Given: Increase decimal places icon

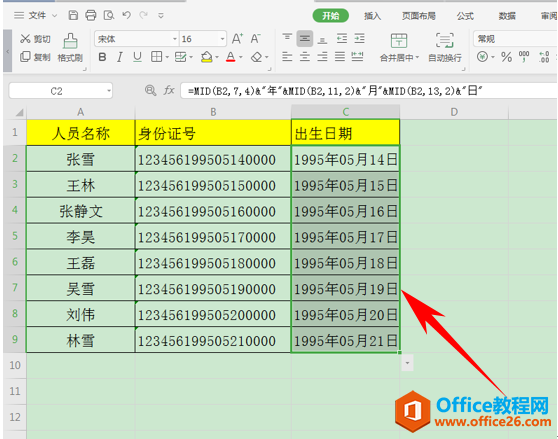Looking at the screenshot, I should (x=544, y=57).
